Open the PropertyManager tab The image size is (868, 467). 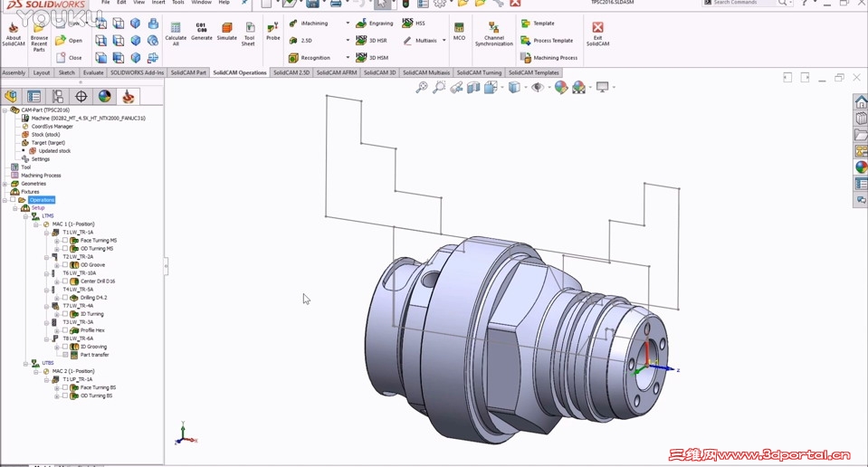(34, 97)
